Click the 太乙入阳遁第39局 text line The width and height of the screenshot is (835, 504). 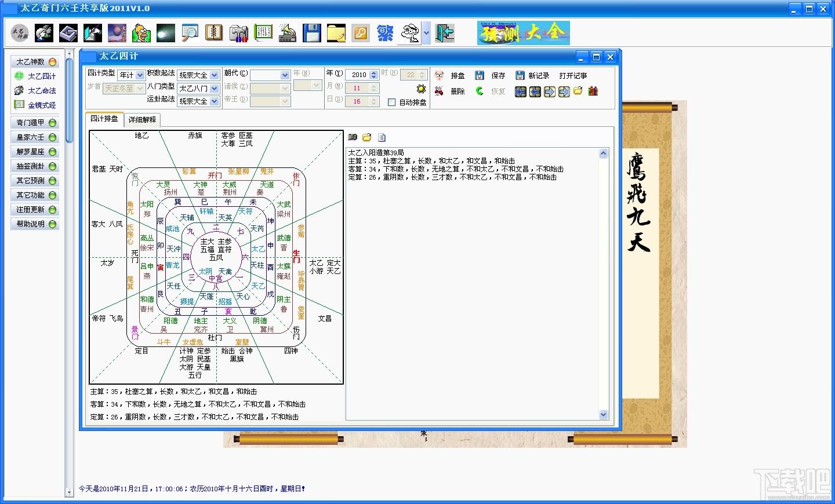tap(376, 153)
